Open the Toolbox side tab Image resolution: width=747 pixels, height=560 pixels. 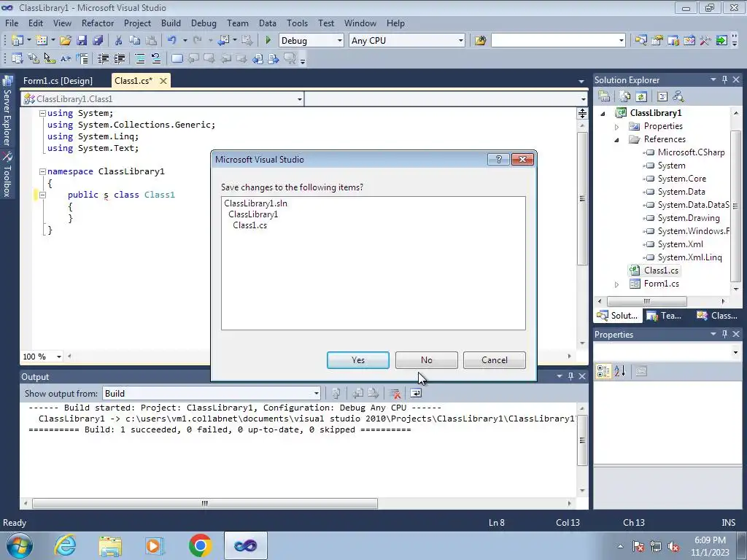7,175
